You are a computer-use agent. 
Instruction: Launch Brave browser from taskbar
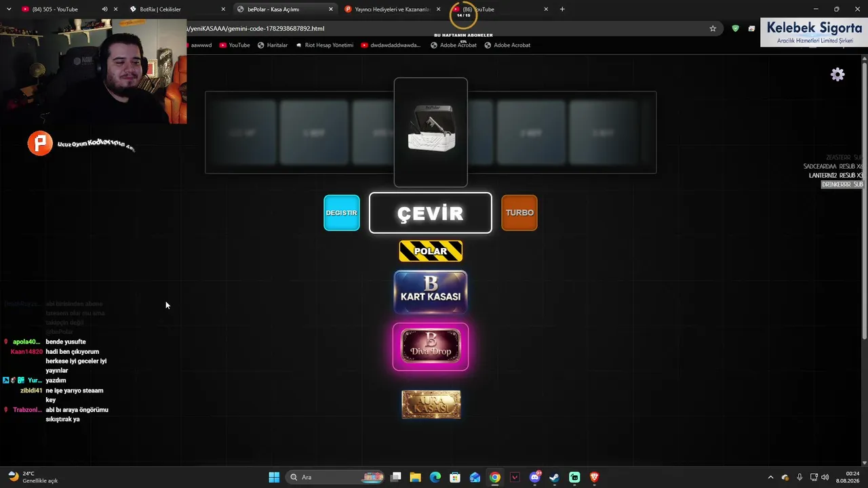(594, 477)
